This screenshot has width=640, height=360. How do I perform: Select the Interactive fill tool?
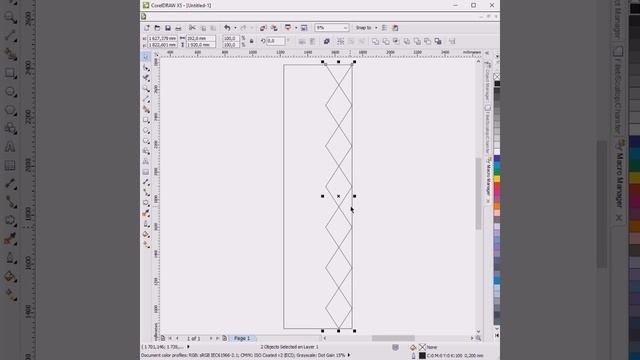point(146,245)
